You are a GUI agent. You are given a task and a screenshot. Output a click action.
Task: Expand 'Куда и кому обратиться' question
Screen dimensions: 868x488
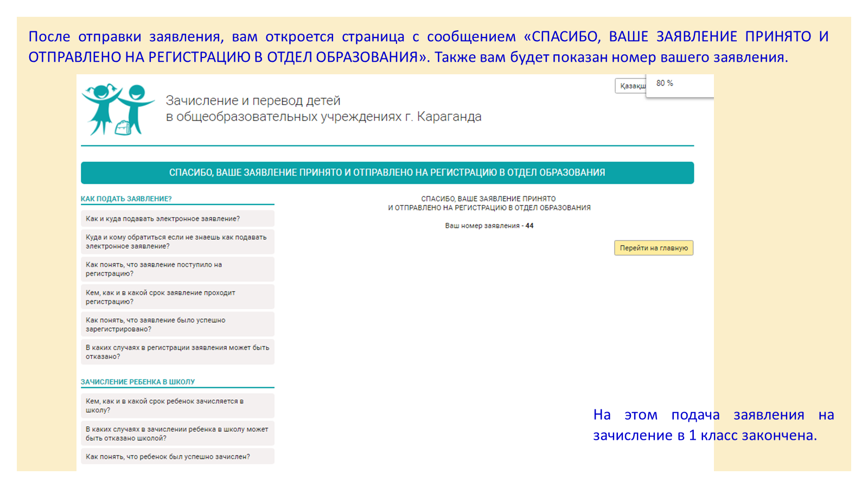click(x=177, y=242)
